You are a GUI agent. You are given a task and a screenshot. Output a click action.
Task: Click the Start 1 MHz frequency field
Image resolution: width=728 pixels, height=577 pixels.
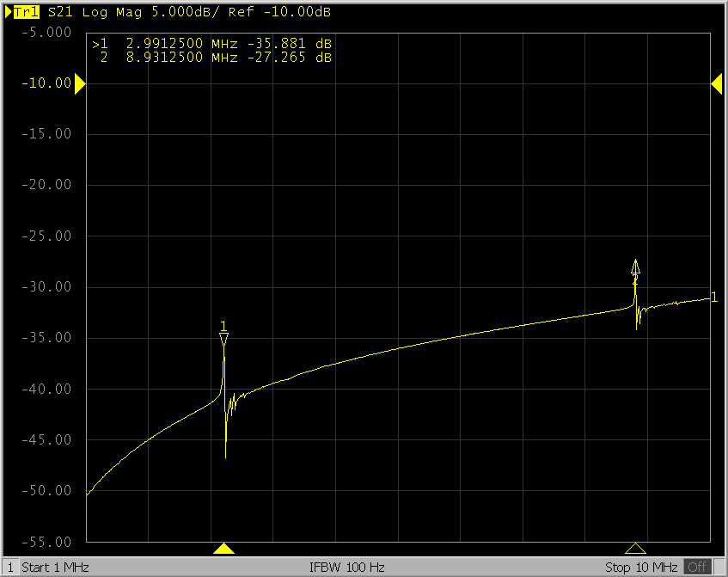coord(55,568)
